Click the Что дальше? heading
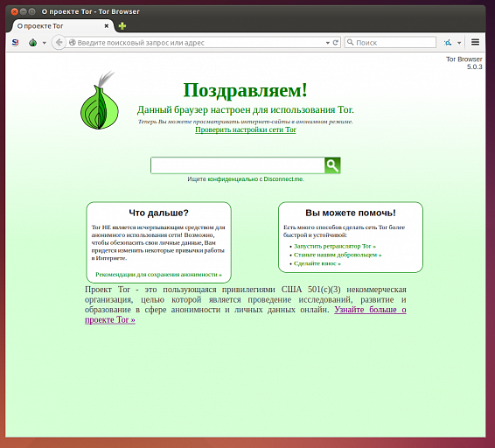The image size is (495, 448). pyautogui.click(x=158, y=213)
